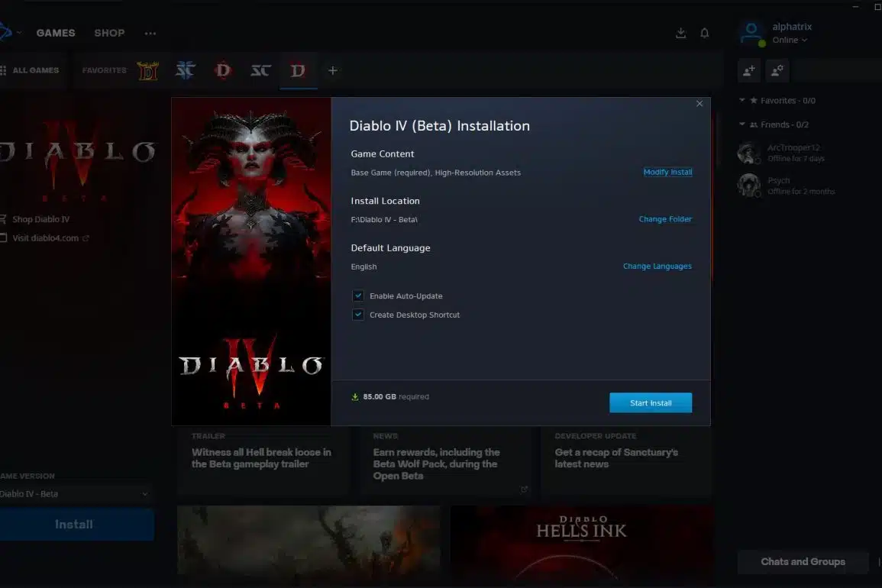
Task: Click the Battle.net logo icon
Action: pos(5,32)
